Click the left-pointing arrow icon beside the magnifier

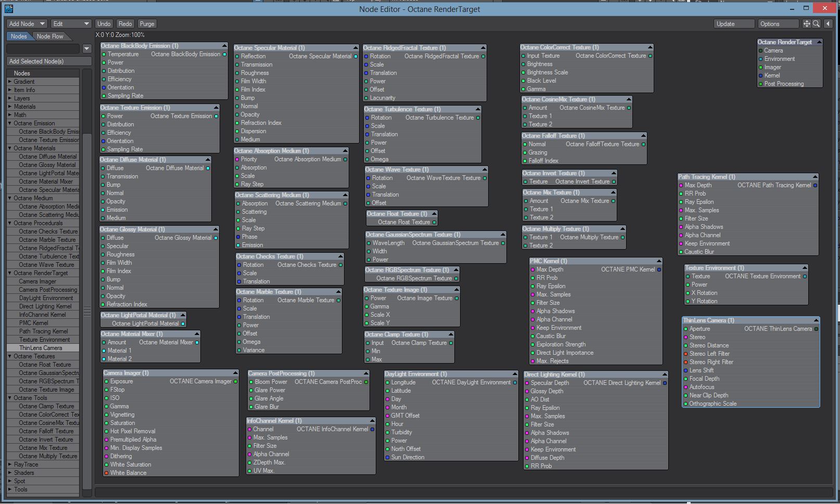click(x=828, y=24)
